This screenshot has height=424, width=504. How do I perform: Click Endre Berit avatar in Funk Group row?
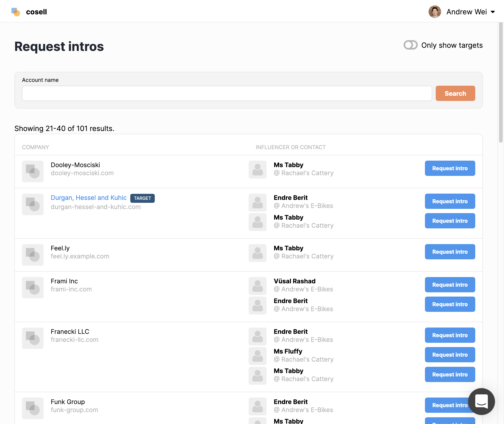click(x=257, y=406)
